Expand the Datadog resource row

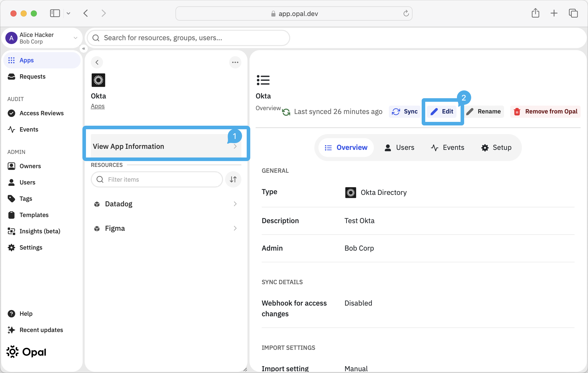(x=166, y=204)
